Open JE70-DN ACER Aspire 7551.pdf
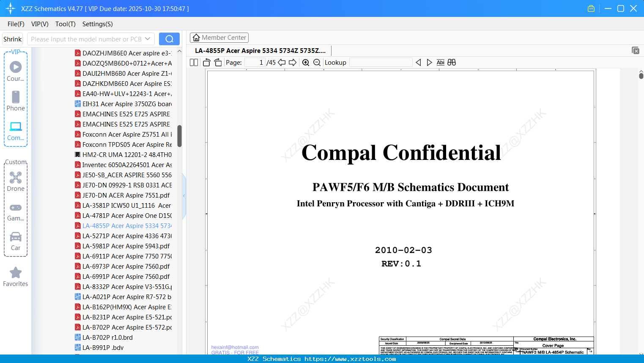644x363 pixels. coord(122,195)
